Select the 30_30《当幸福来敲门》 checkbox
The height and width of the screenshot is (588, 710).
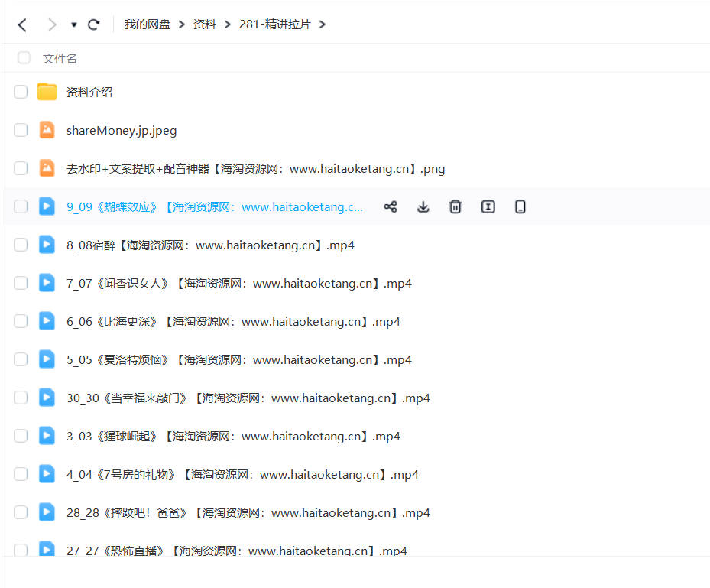click(x=21, y=398)
